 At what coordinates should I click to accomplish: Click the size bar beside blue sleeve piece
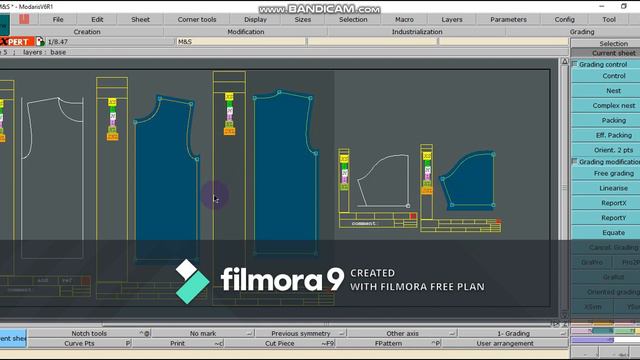tap(427, 173)
